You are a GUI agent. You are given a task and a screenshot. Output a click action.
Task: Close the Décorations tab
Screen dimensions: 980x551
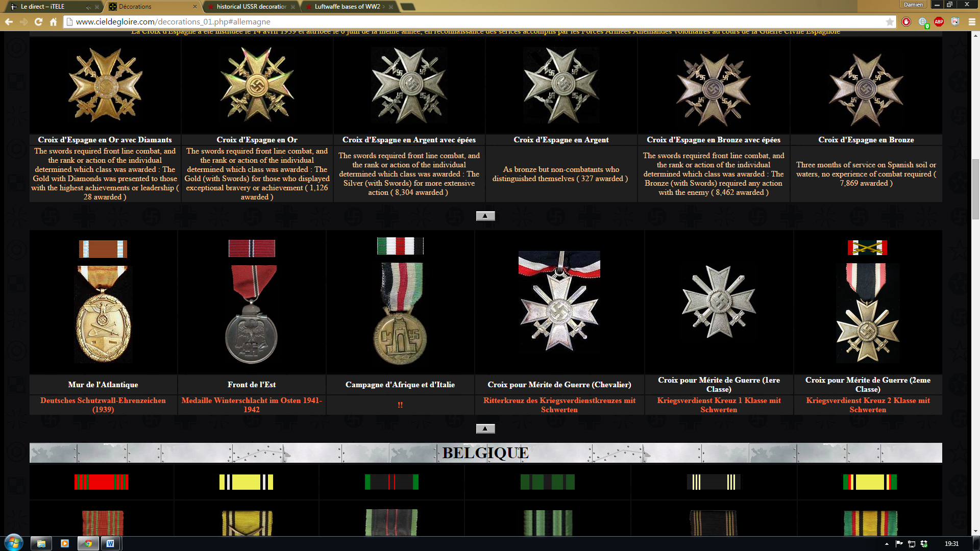[195, 7]
